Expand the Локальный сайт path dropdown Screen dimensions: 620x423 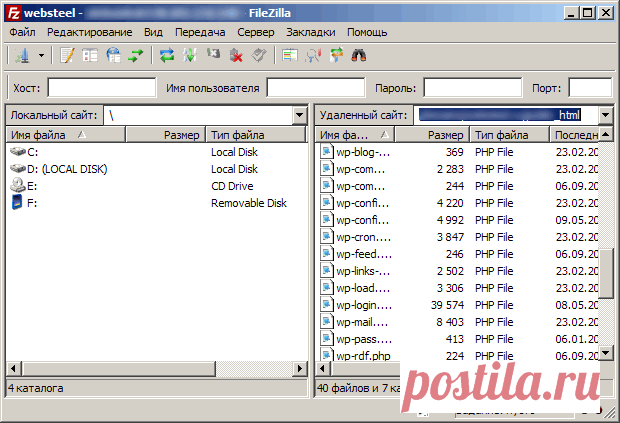pos(300,115)
